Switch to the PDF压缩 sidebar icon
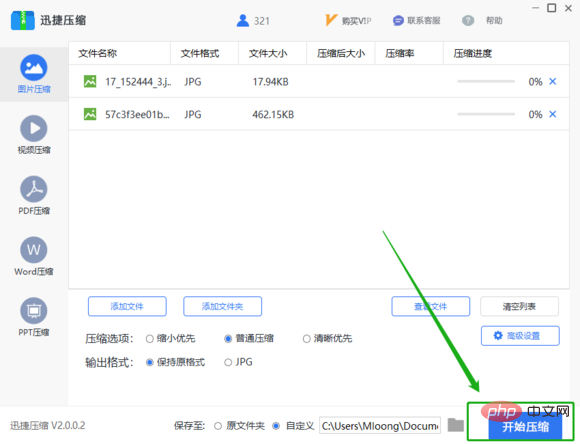Screen dimensions: 580x444 click(34, 189)
